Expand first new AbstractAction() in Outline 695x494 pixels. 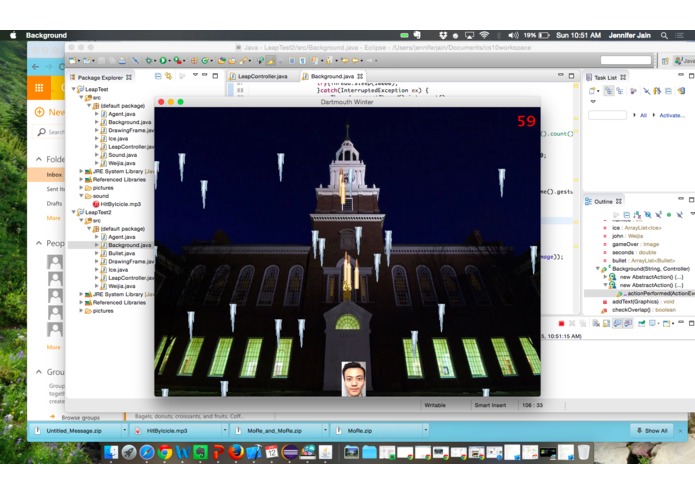(x=605, y=277)
